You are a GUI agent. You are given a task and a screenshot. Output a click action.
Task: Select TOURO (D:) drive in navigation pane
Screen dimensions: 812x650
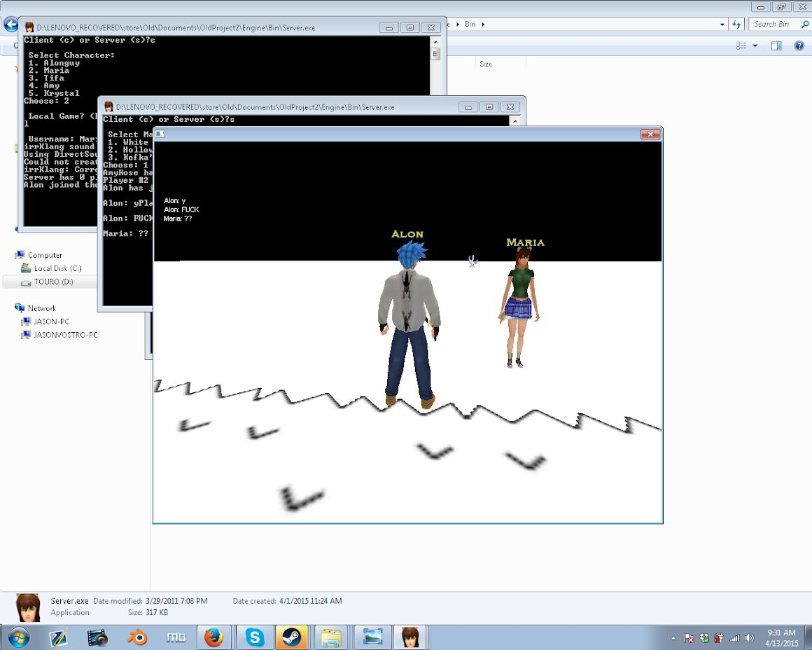click(x=53, y=282)
